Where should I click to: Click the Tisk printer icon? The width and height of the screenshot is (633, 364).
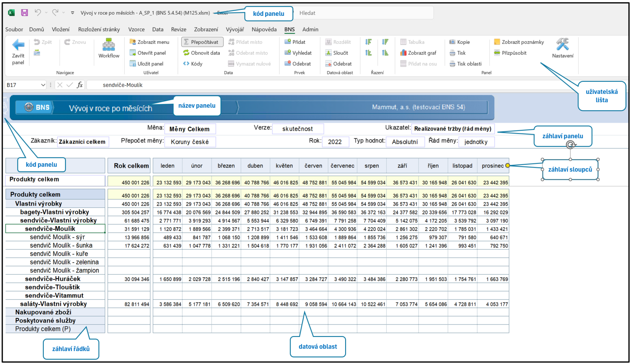tap(453, 53)
